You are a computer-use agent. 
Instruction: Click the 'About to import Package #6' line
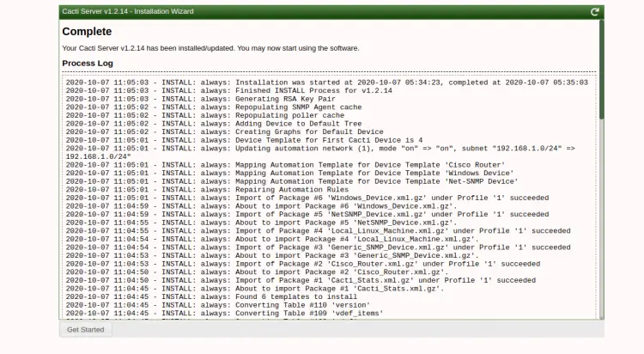pyautogui.click(x=261, y=206)
